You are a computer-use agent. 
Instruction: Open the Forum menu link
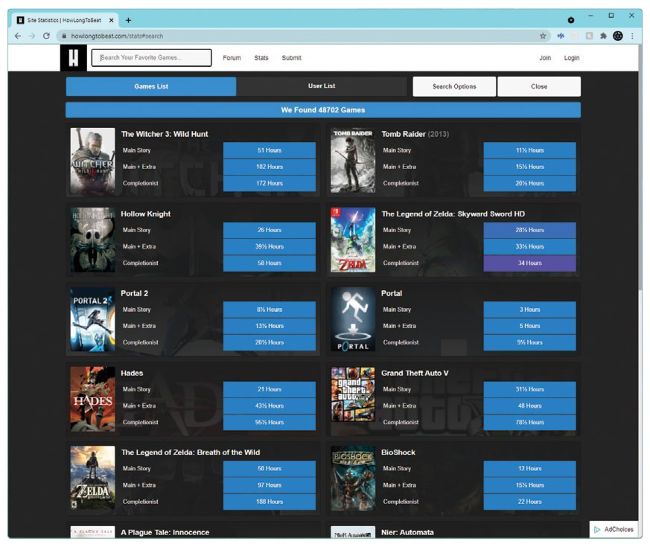pos(231,58)
